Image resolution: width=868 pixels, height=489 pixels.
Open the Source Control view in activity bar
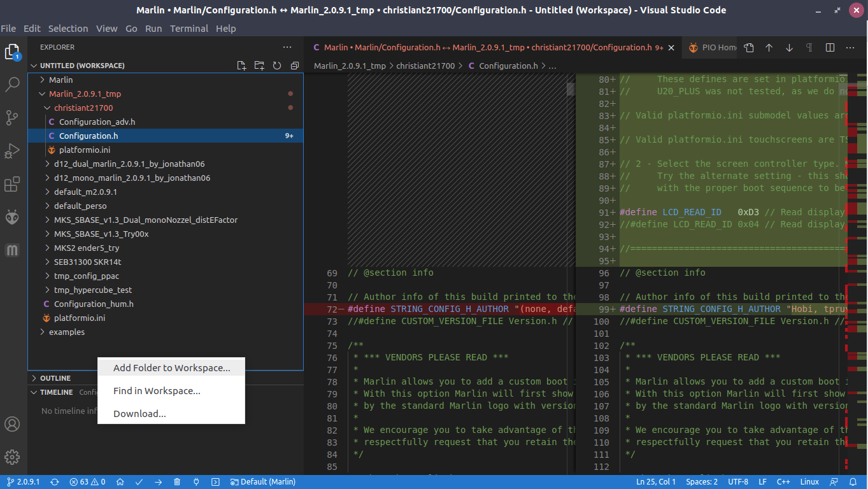(12, 118)
